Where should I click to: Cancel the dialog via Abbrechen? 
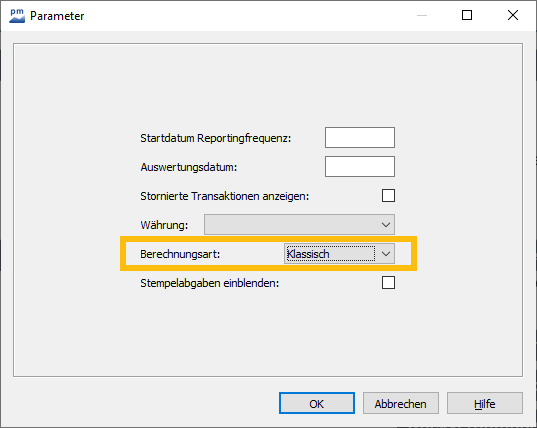tap(401, 403)
